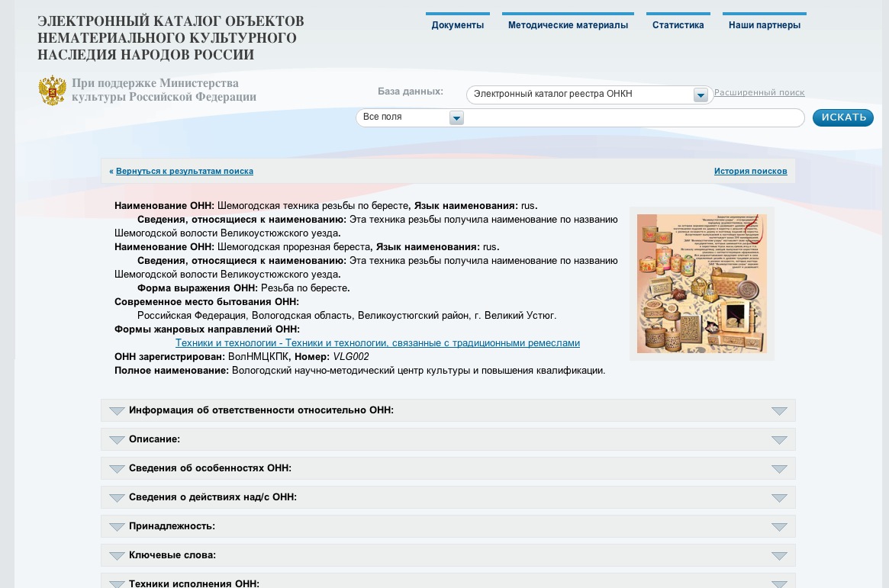
Task: Expand the Ключевые слова section
Action: 448,554
